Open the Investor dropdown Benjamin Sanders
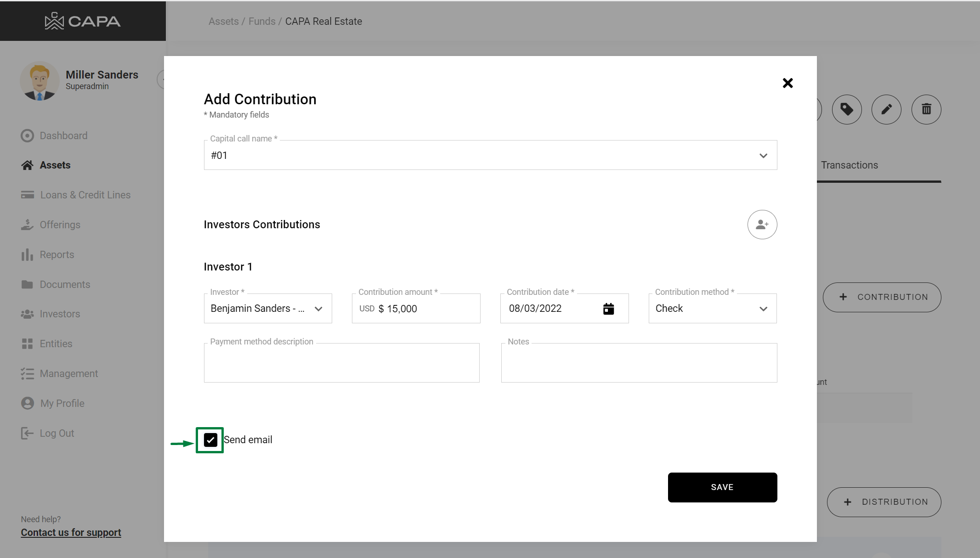This screenshot has width=980, height=558. tap(267, 309)
